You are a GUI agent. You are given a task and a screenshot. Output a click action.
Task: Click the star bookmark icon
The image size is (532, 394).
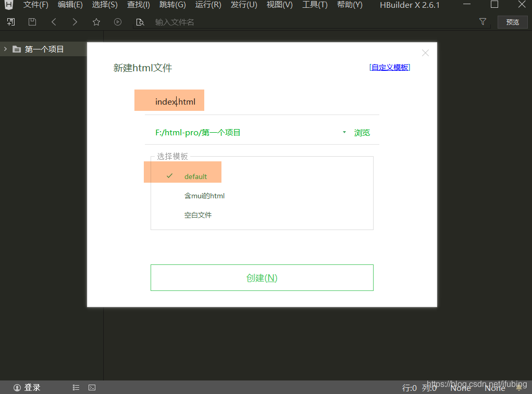click(x=96, y=22)
